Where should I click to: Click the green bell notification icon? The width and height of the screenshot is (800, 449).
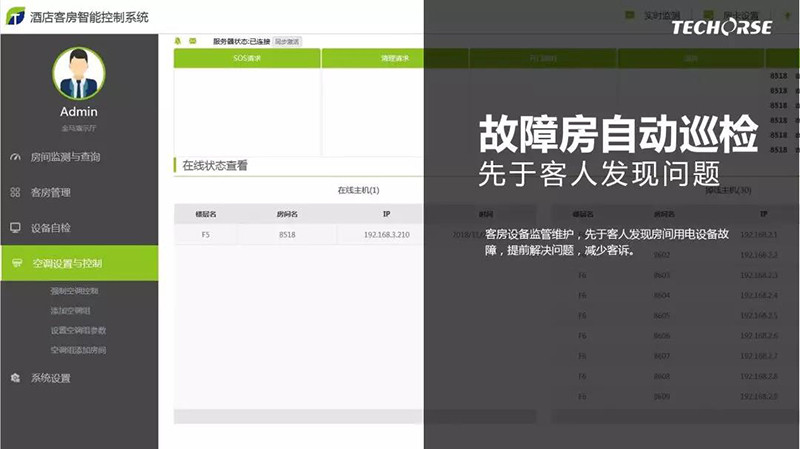(x=178, y=41)
